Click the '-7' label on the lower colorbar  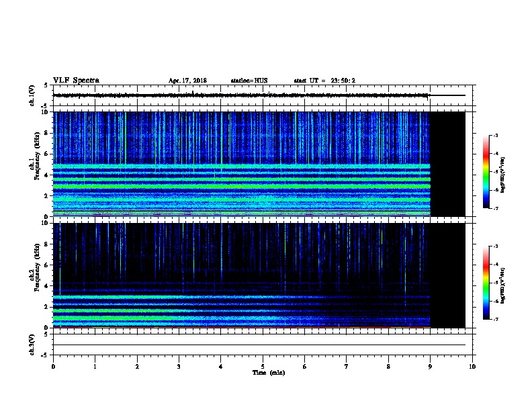click(x=495, y=319)
